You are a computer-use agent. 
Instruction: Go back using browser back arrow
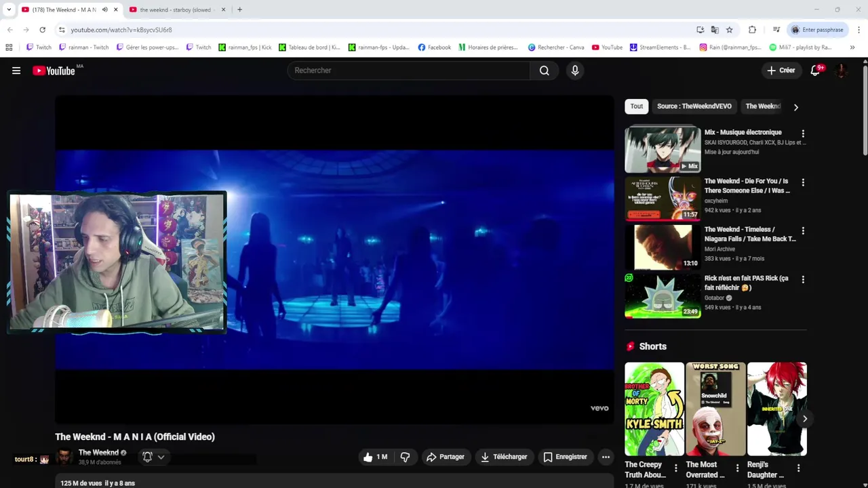[9, 30]
